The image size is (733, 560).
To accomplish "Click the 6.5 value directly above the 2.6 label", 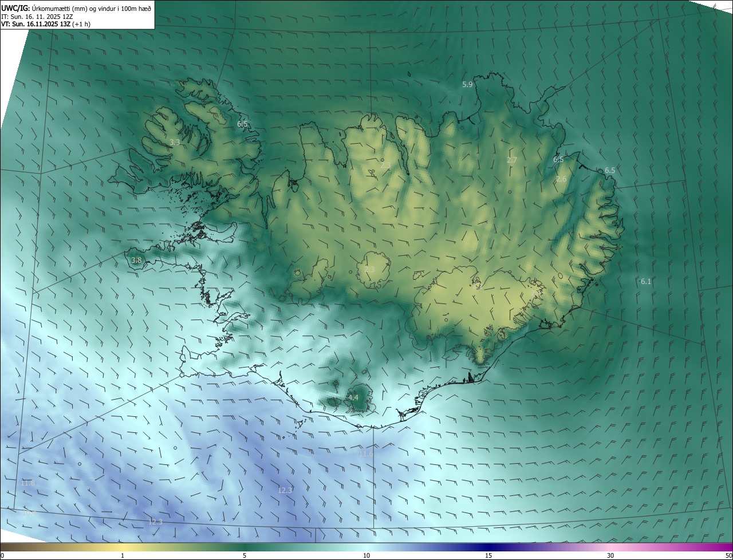I will point(558,160).
